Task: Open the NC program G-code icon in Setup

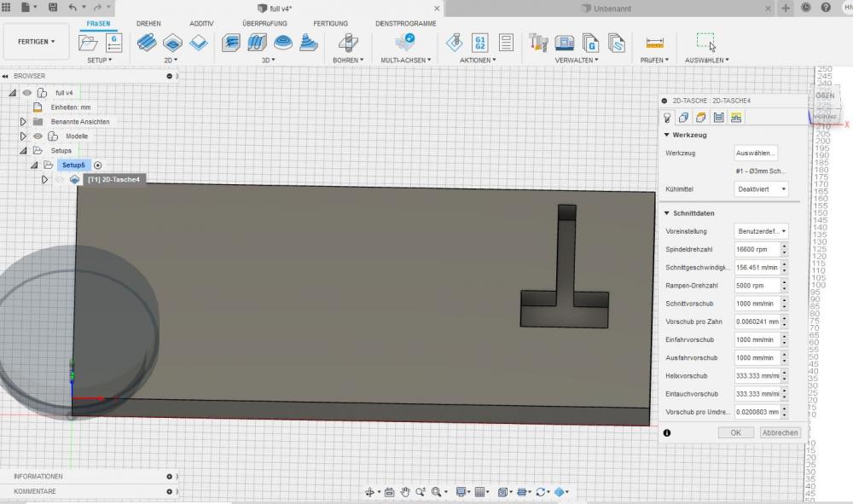Action: [113, 43]
